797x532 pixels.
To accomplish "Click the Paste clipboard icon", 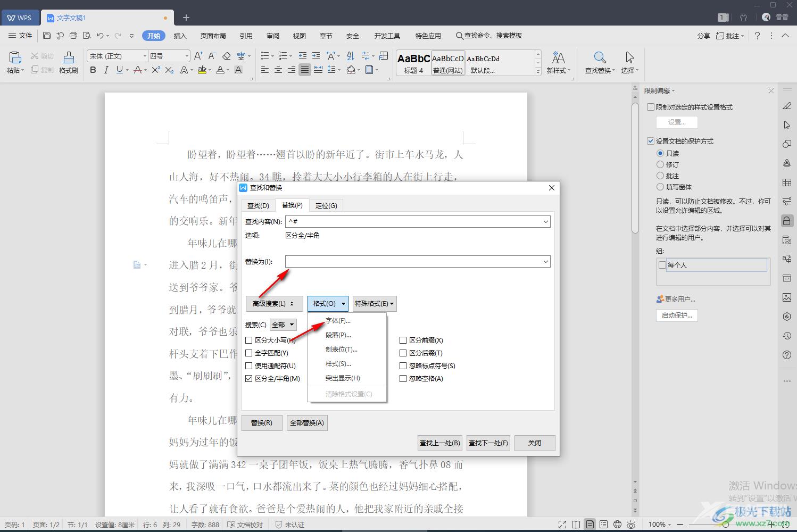I will click(x=15, y=57).
